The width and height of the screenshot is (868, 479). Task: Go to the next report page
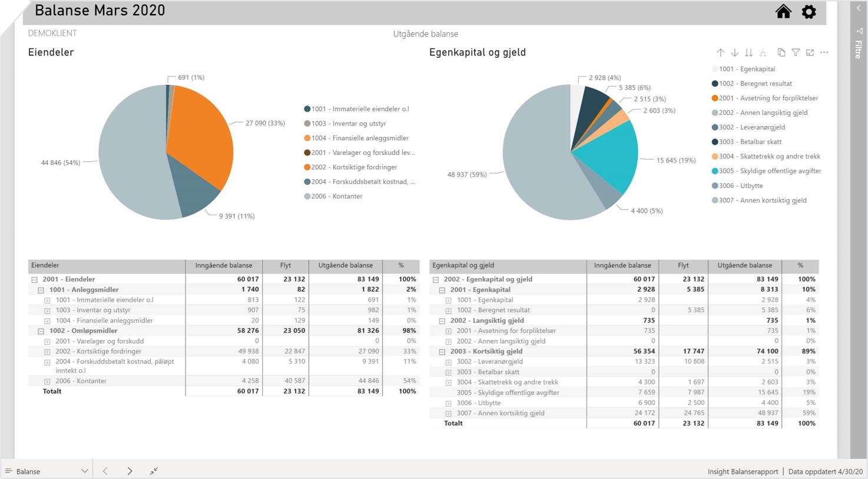click(130, 471)
